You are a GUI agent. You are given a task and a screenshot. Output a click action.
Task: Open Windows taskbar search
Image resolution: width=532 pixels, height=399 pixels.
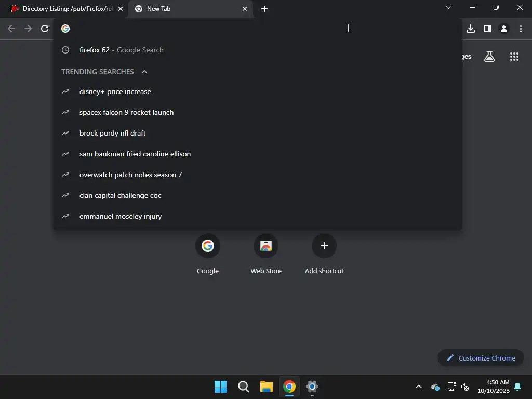(243, 387)
